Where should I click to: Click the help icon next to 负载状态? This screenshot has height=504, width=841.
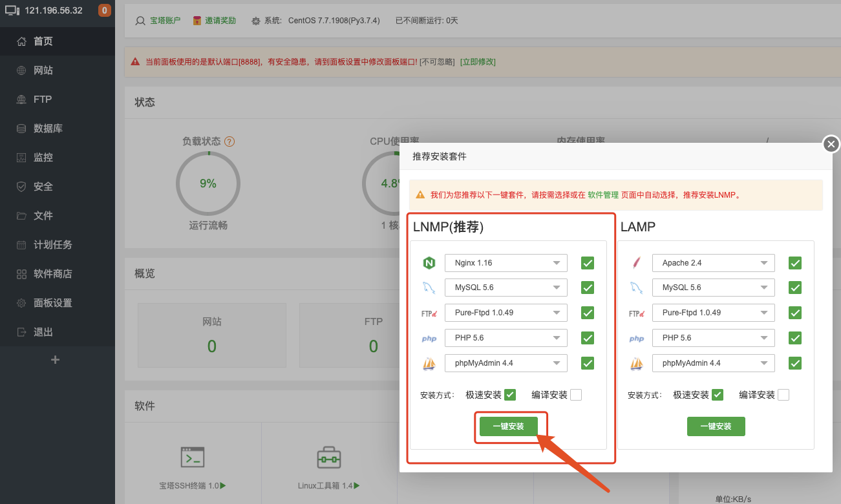tap(229, 142)
